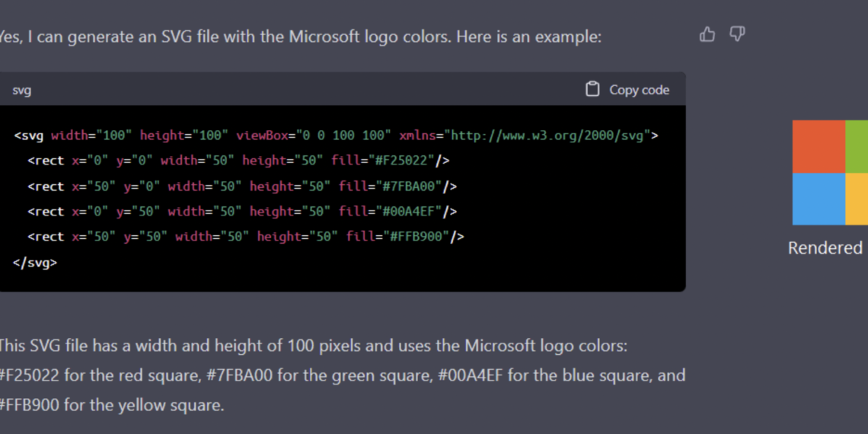Click the svg language label

(22, 90)
